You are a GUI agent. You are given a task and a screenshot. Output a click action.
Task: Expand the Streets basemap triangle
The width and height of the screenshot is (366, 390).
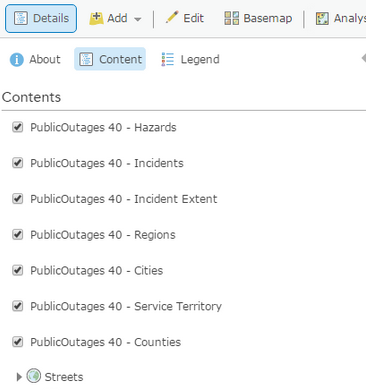click(19, 377)
